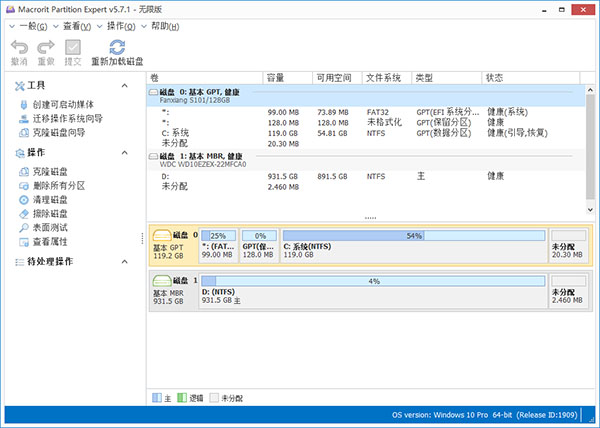
Task: Select 删除所有分区 in the operations panel
Action: pos(57,185)
